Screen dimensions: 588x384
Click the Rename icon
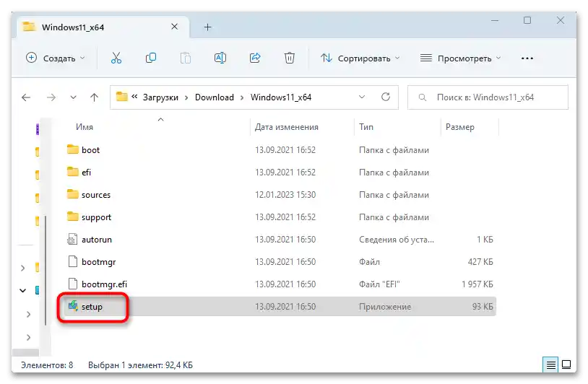pyautogui.click(x=220, y=58)
